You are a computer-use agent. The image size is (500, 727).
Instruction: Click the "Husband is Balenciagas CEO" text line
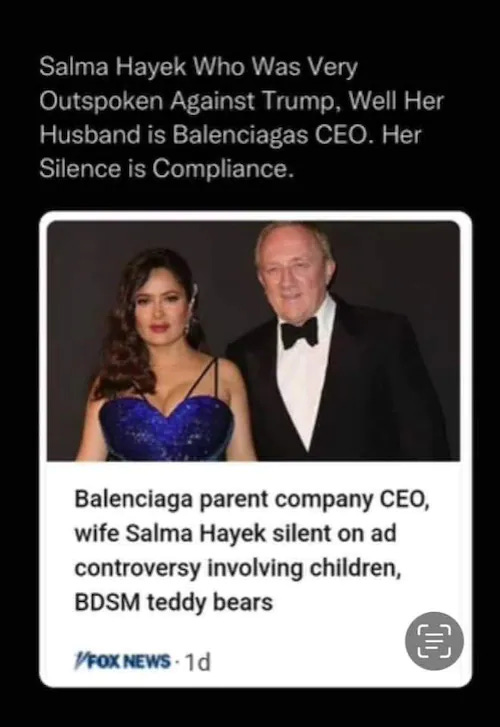coord(230,135)
